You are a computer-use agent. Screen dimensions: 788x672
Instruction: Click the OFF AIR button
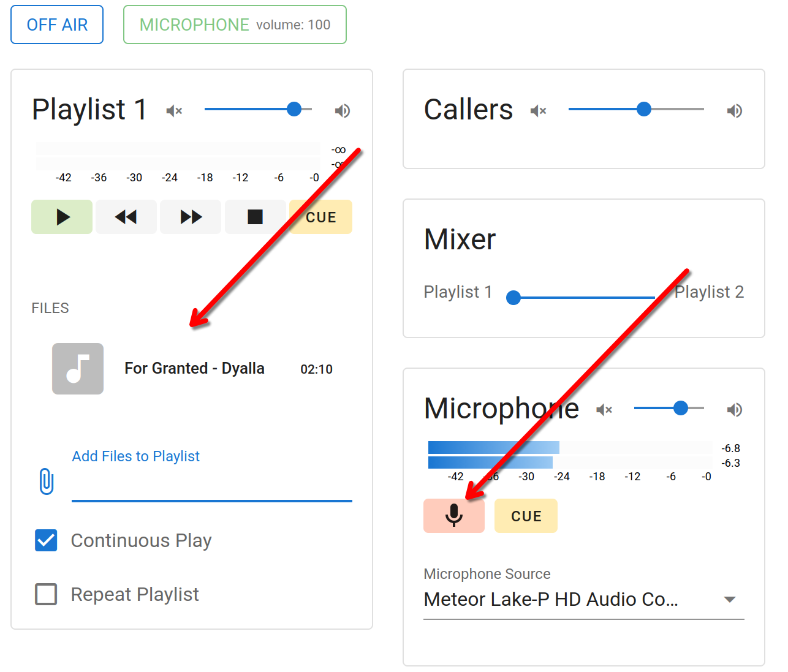coord(57,25)
